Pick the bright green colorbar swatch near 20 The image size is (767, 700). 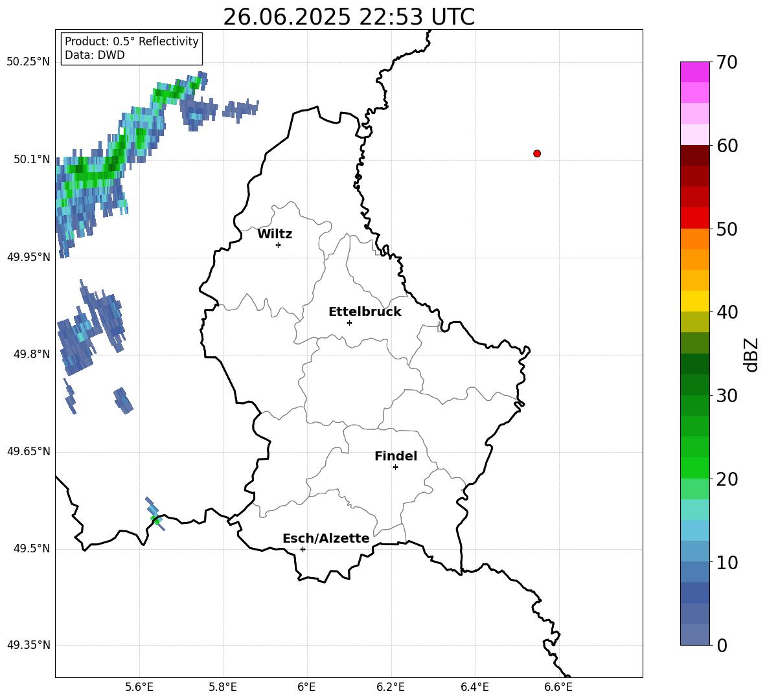click(x=694, y=468)
